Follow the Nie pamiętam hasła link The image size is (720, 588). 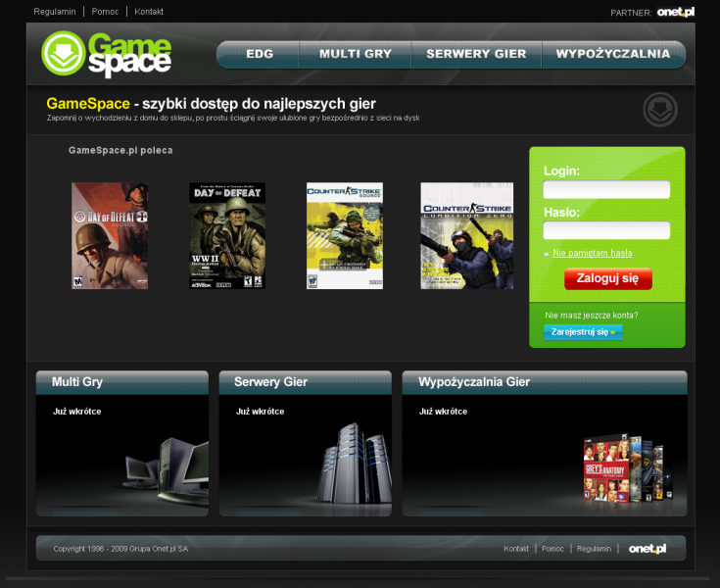(592, 253)
